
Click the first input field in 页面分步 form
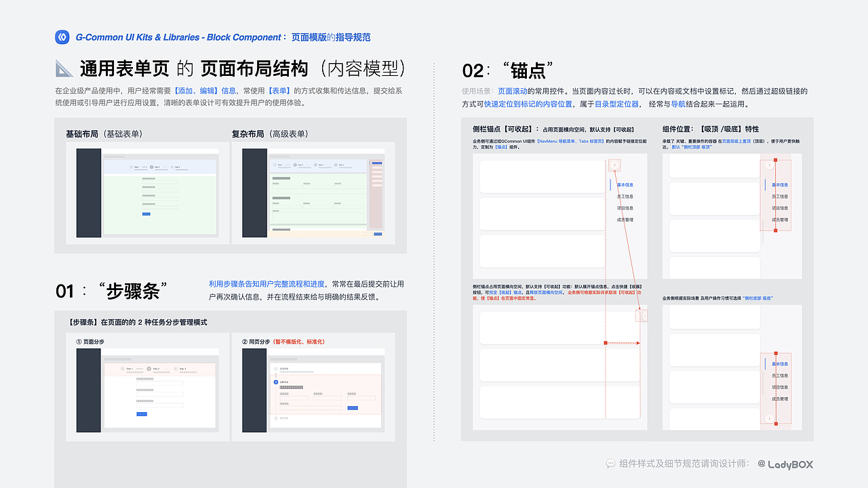160,383
